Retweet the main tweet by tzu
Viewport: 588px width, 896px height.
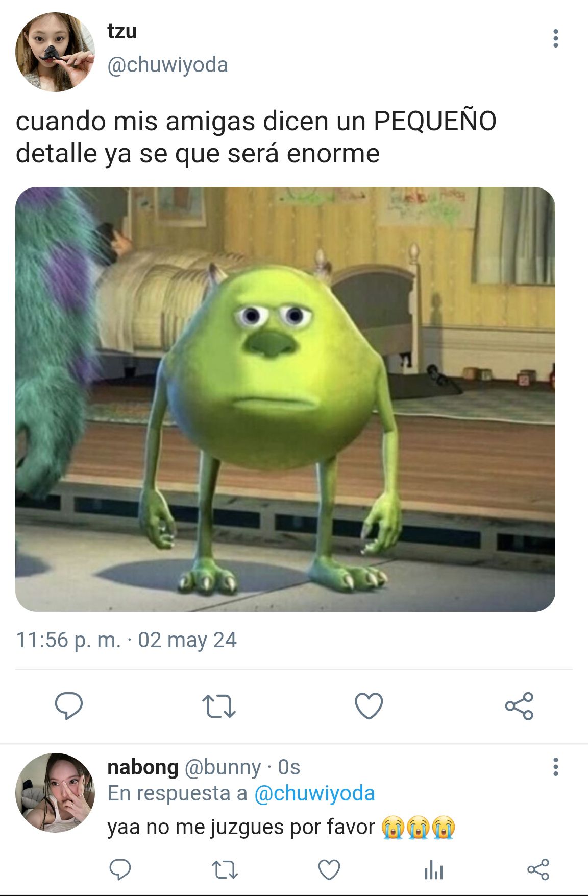(x=218, y=706)
